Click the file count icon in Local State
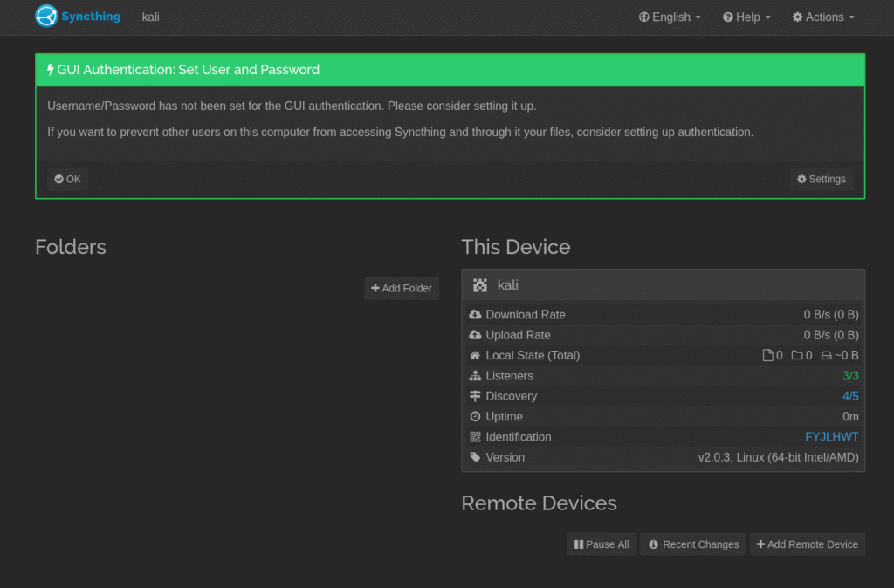The image size is (894, 588). click(767, 356)
